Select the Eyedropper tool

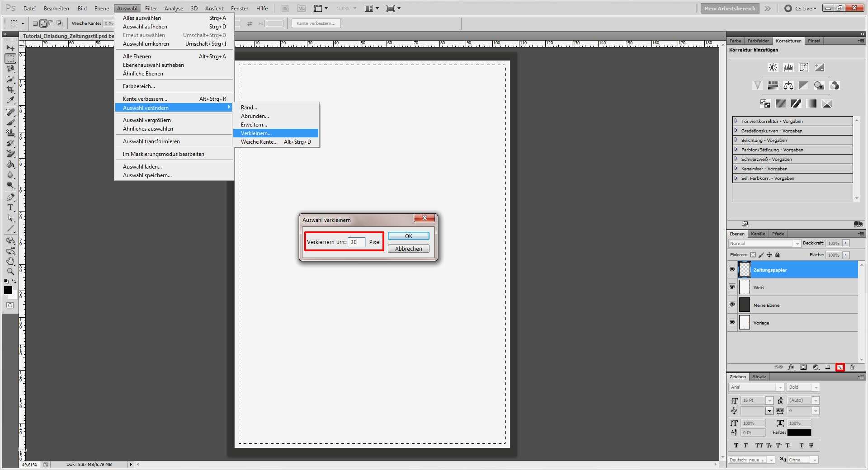coord(10,100)
